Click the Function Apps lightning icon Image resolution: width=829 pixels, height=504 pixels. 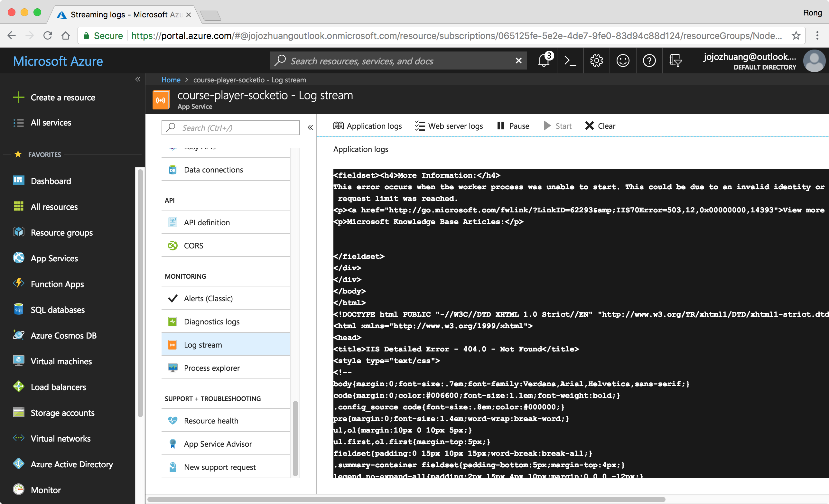(x=19, y=284)
